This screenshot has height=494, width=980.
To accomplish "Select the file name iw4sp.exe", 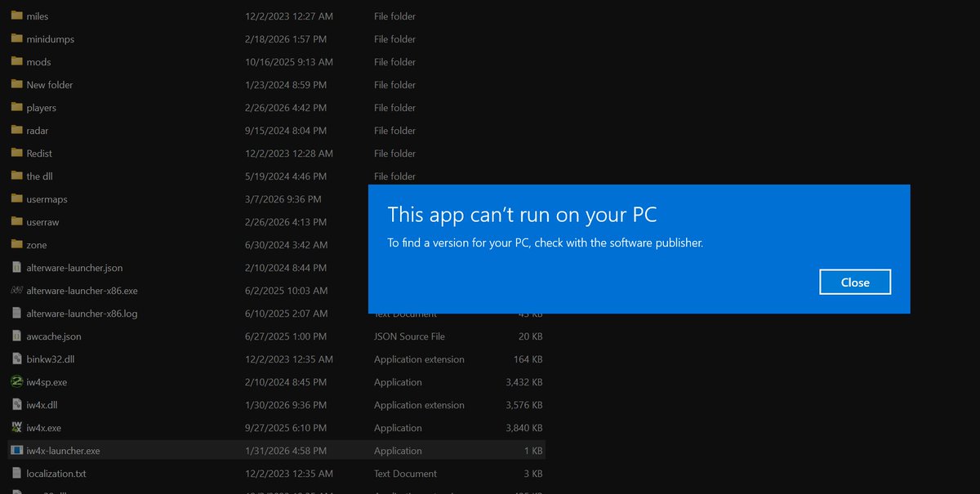I will (x=47, y=382).
